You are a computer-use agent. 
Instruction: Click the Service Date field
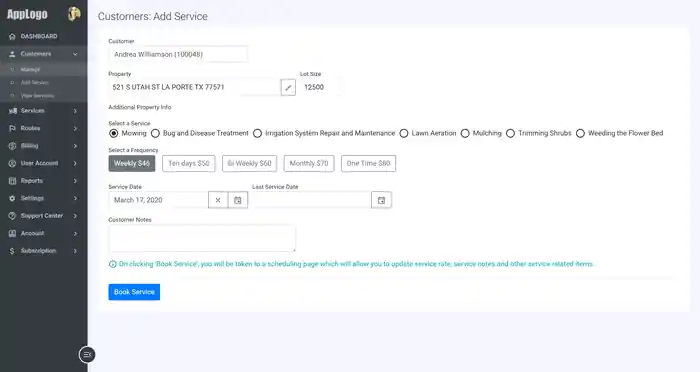[158, 200]
